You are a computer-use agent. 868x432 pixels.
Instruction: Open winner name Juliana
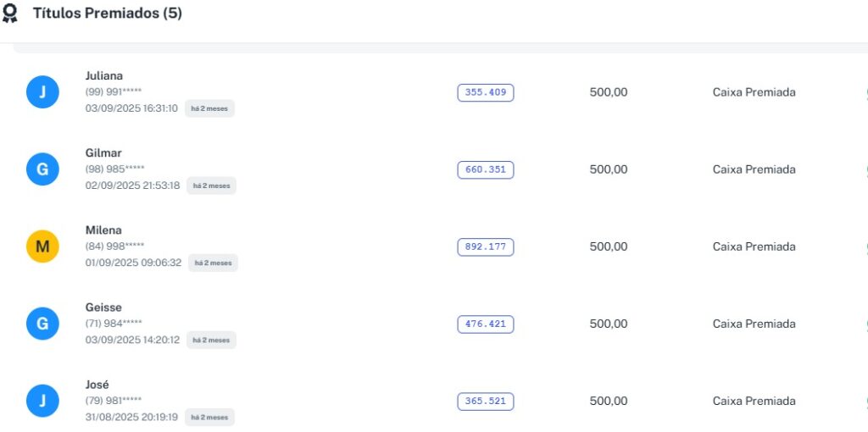[x=104, y=75]
